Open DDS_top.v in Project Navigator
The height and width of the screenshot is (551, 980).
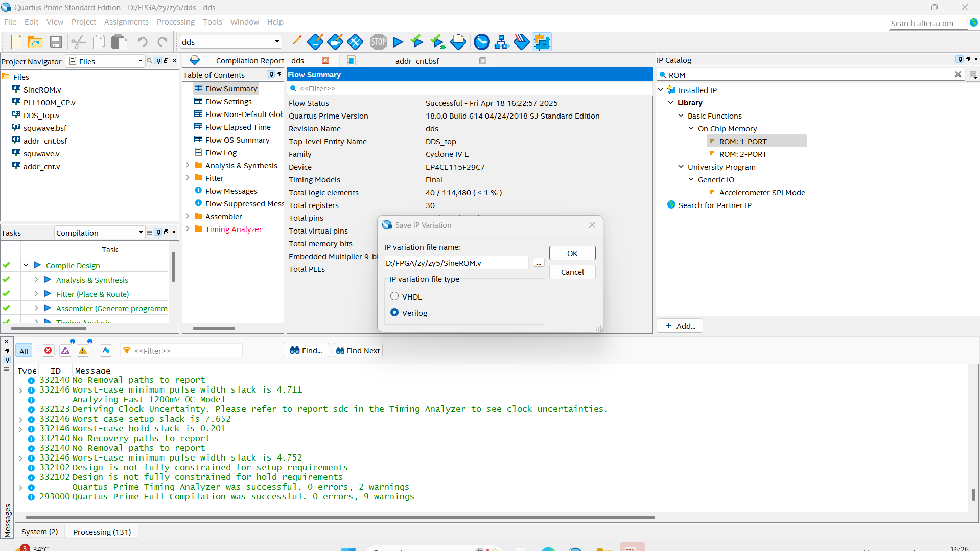pos(41,116)
